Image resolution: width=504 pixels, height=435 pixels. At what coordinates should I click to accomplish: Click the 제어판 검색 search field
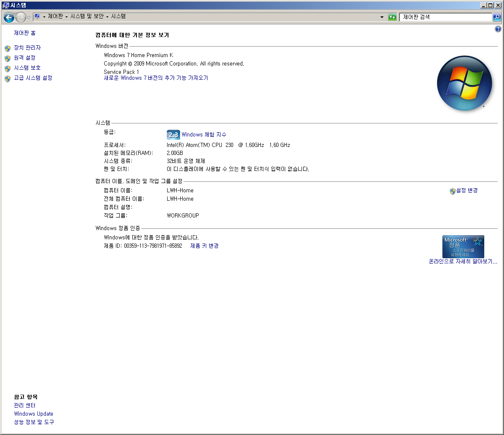click(x=446, y=17)
